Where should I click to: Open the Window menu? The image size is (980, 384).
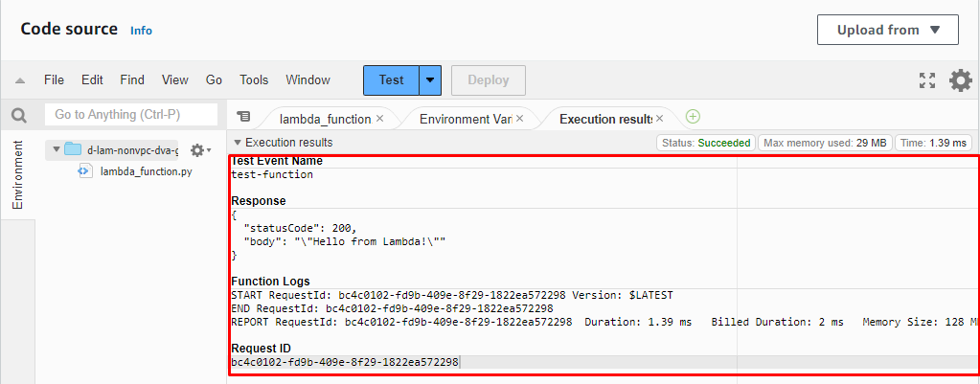coord(308,80)
